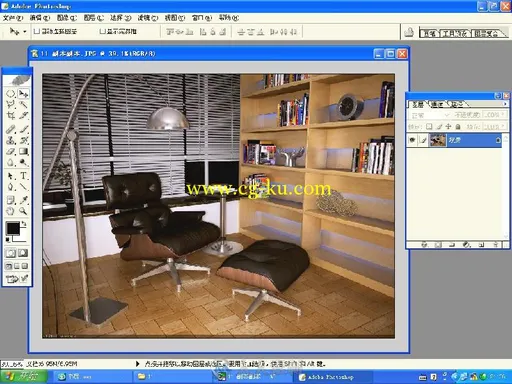Select the Dodge tool
This screenshot has height=384, width=512.
pyautogui.click(x=23, y=163)
